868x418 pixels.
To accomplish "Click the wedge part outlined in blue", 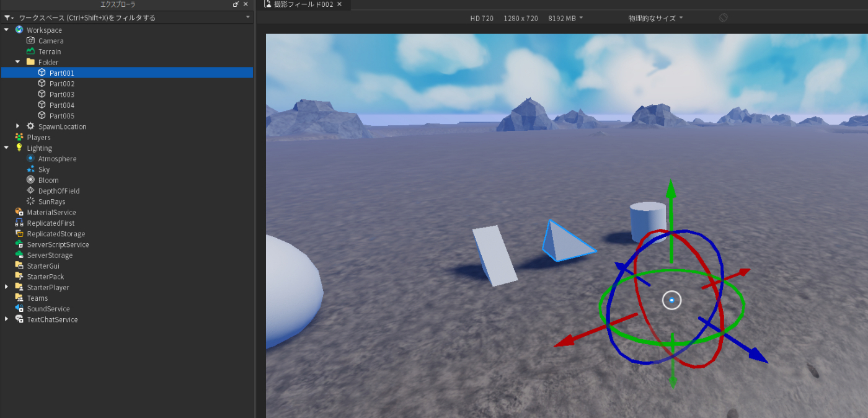I will (564, 245).
